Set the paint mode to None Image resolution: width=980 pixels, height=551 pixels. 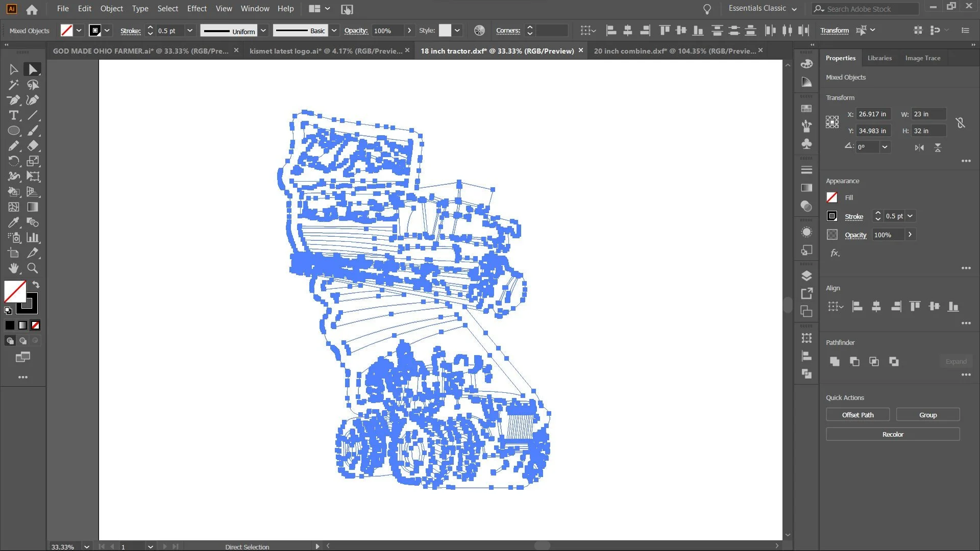pos(35,325)
